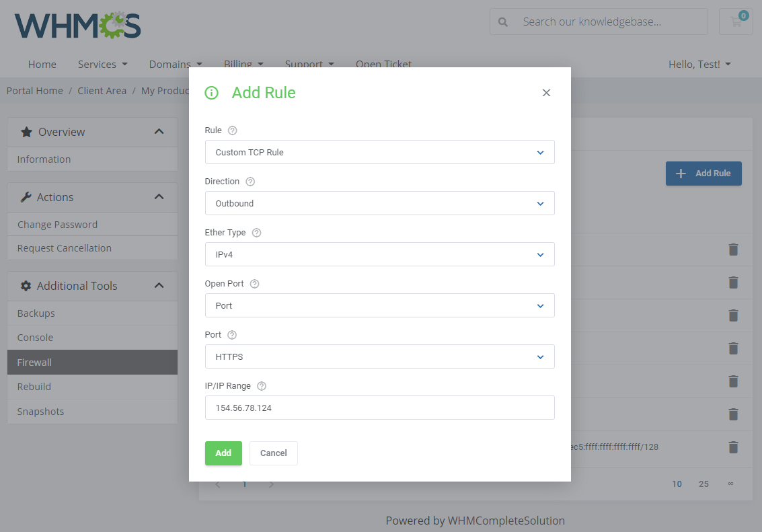Click the trash icon on the first firewall rule
Screen dimensions: 762x532
(733, 250)
